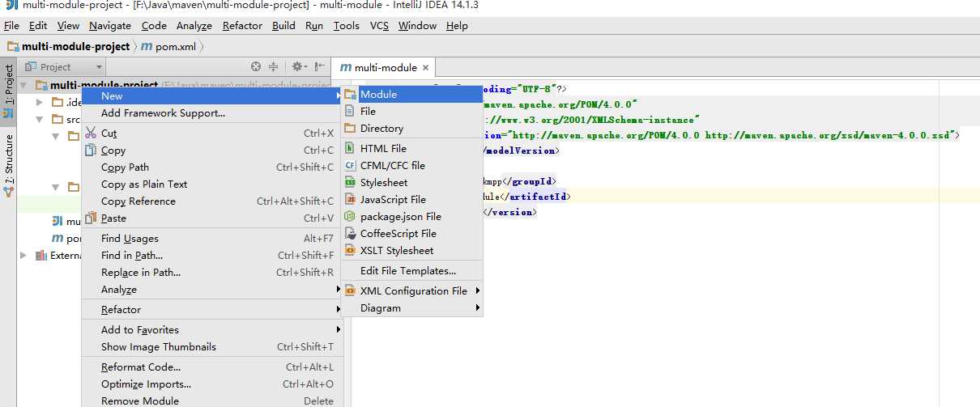The height and width of the screenshot is (407, 980).
Task: Open the Build menu
Action: pos(283,25)
